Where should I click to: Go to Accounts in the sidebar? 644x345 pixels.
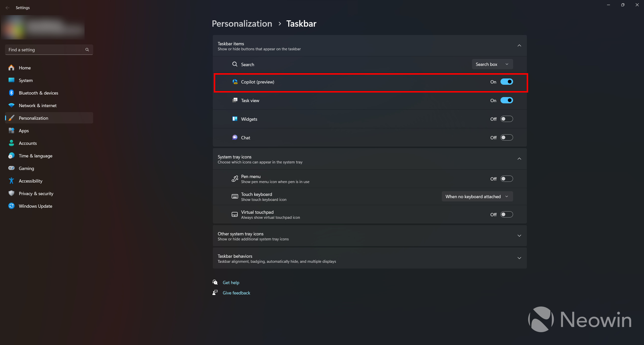tap(28, 143)
